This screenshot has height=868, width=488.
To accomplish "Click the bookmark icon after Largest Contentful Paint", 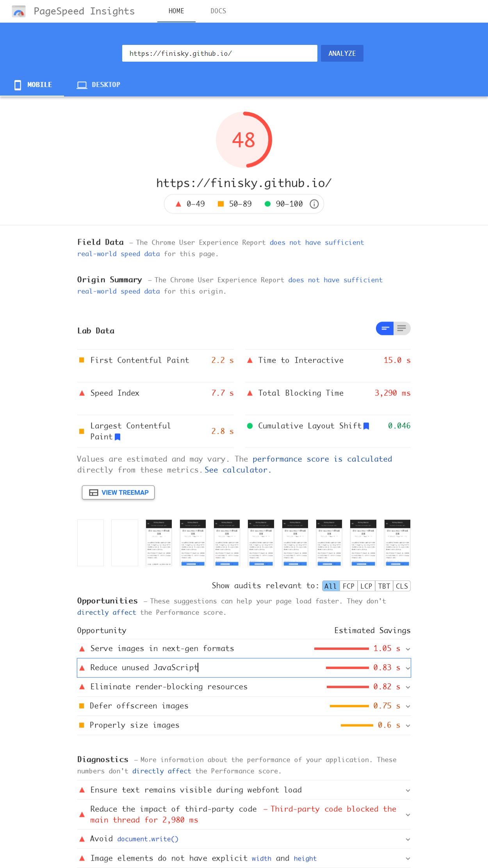I will pos(118,437).
